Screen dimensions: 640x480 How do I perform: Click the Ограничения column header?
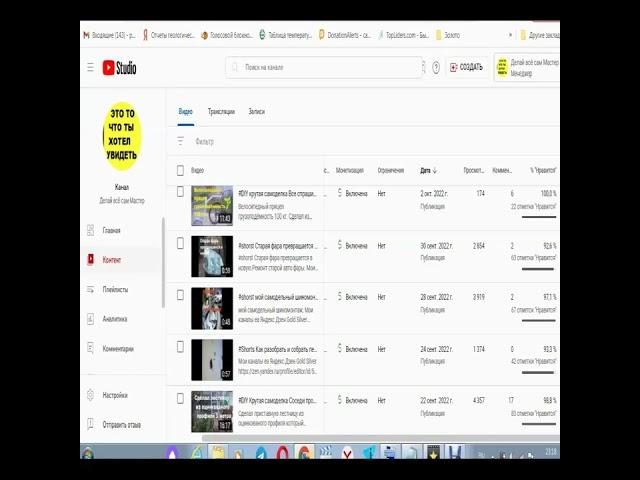click(391, 171)
